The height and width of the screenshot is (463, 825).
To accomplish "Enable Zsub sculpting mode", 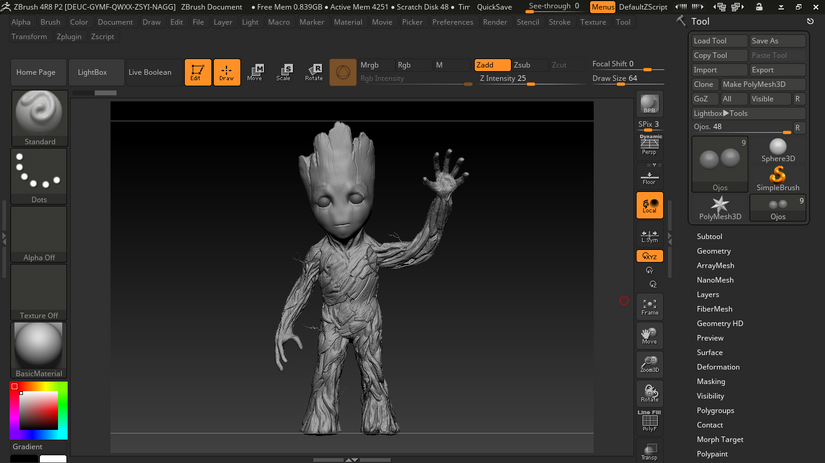I will pyautogui.click(x=522, y=65).
